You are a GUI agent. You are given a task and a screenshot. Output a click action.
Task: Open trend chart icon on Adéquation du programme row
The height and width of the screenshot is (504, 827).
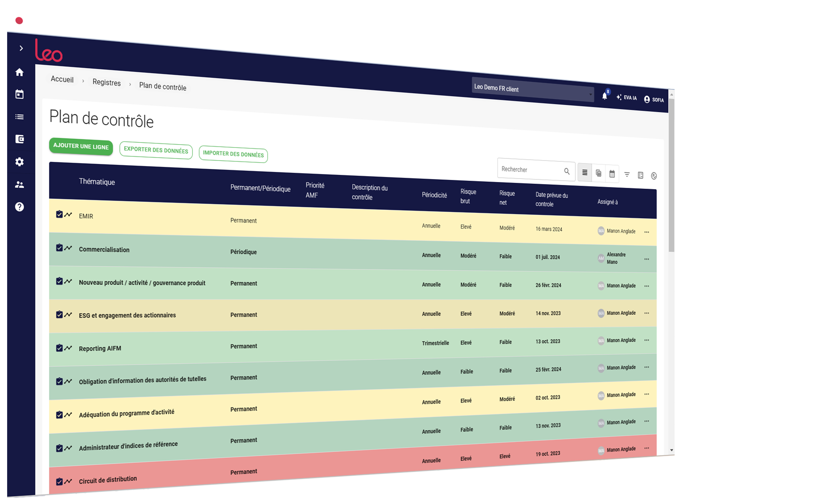tap(68, 414)
